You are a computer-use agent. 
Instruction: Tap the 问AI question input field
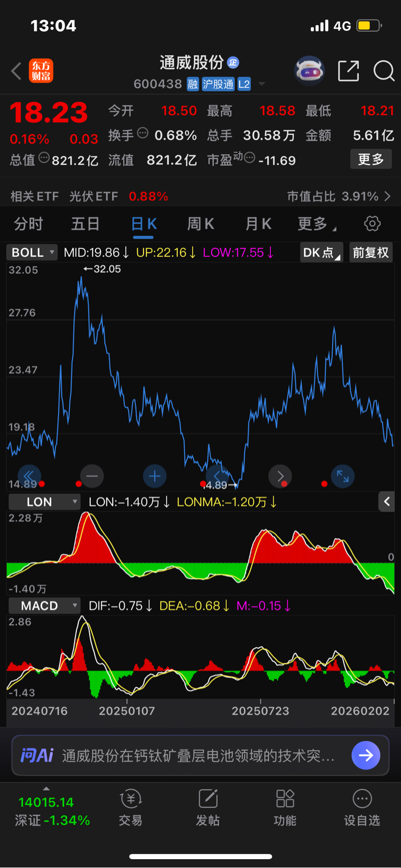tap(200, 755)
